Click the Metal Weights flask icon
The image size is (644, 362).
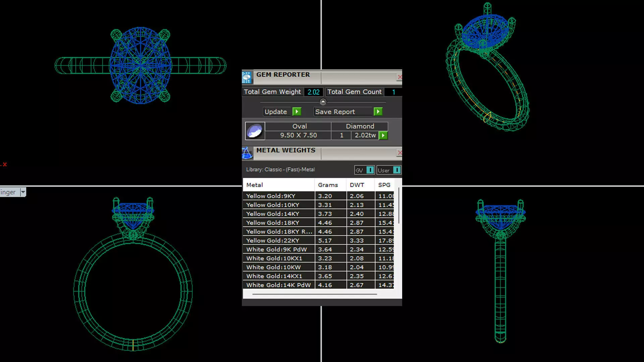pos(247,153)
